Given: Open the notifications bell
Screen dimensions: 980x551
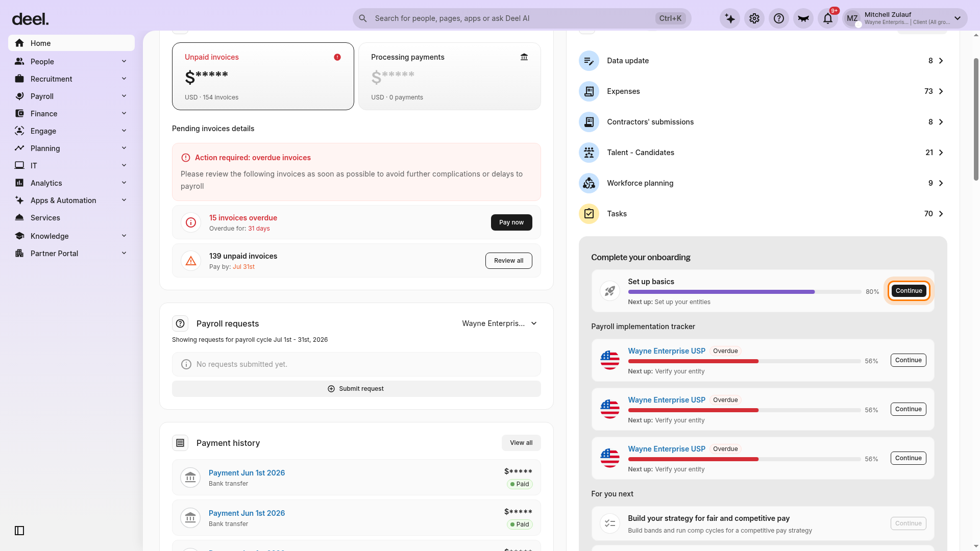Looking at the screenshot, I should 828,18.
